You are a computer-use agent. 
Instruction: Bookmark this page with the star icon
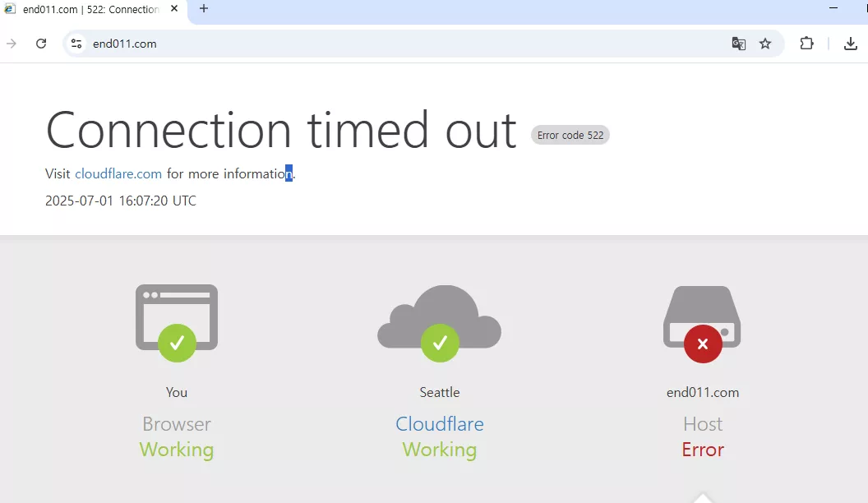(765, 44)
